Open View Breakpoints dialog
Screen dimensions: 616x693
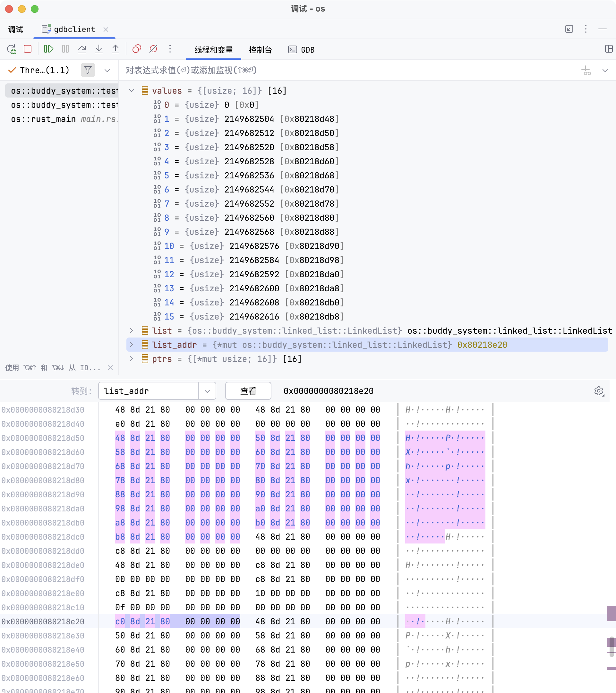tap(137, 49)
